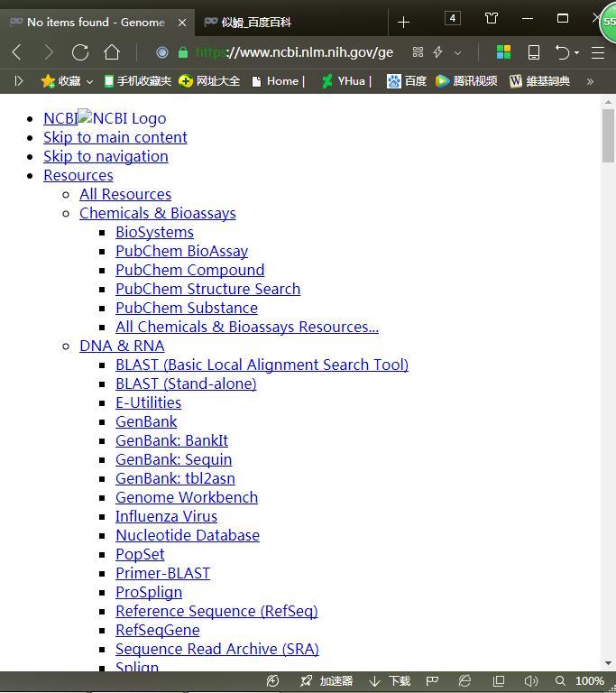Viewport: 616px width, 693px height.
Task: Open the browser home page icon
Action: (112, 52)
